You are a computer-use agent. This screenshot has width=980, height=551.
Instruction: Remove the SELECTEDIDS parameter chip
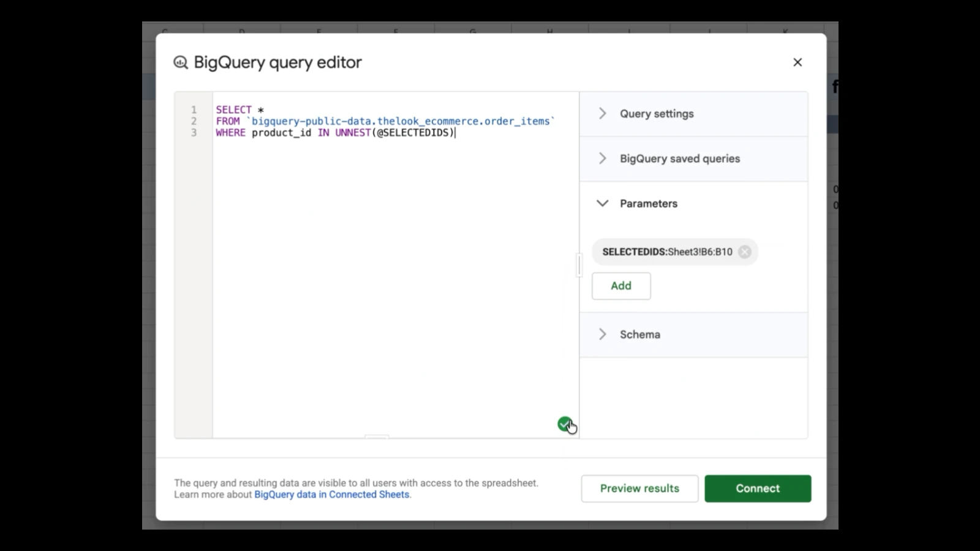coord(745,252)
